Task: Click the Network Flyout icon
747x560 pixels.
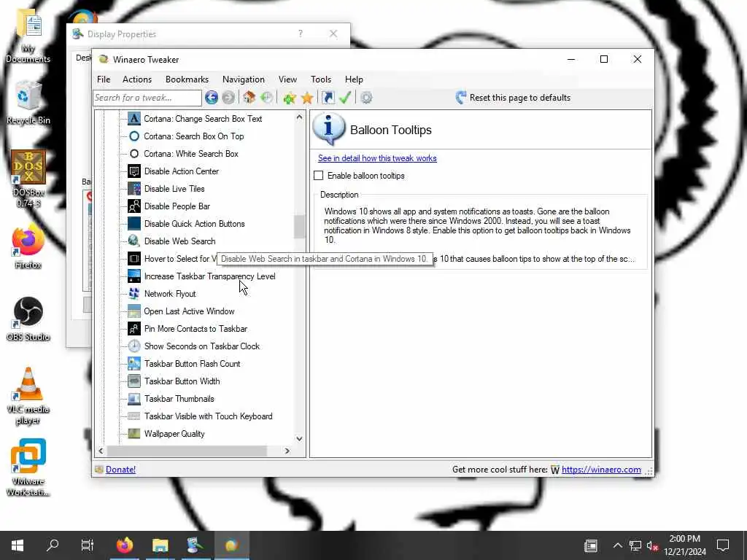Action: (134, 294)
